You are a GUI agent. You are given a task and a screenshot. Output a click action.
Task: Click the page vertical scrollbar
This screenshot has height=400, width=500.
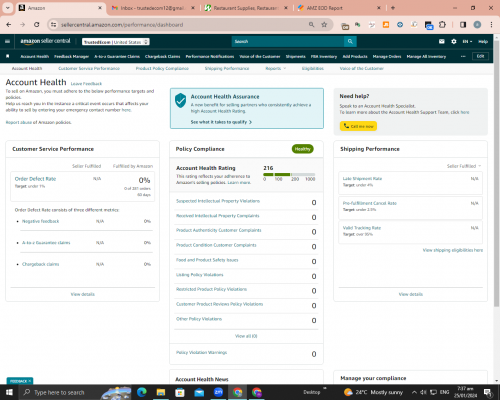pyautogui.click(x=496, y=173)
